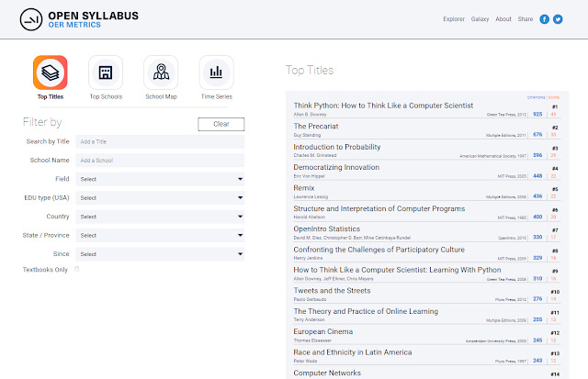Click the OER METRICS subtitle text
Viewport: 588px width, 379px height.
tap(74, 25)
